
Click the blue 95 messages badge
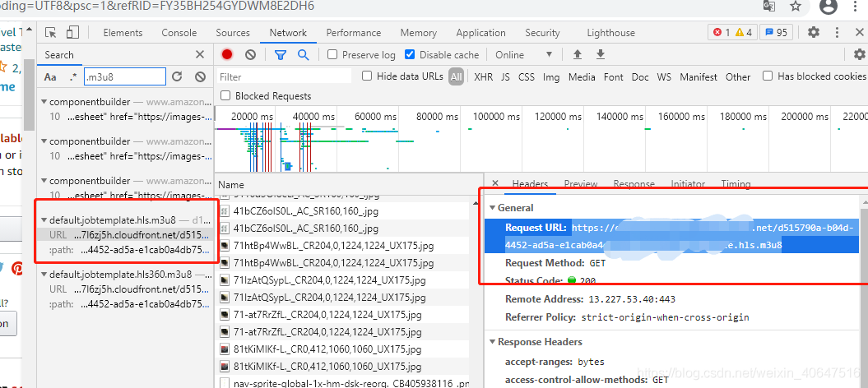tap(776, 33)
